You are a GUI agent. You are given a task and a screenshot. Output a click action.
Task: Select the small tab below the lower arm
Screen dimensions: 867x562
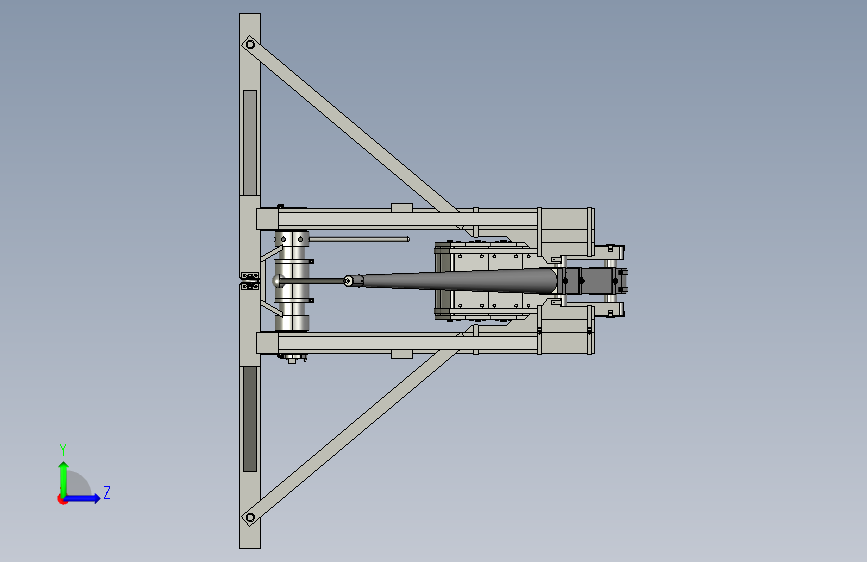click(x=402, y=354)
